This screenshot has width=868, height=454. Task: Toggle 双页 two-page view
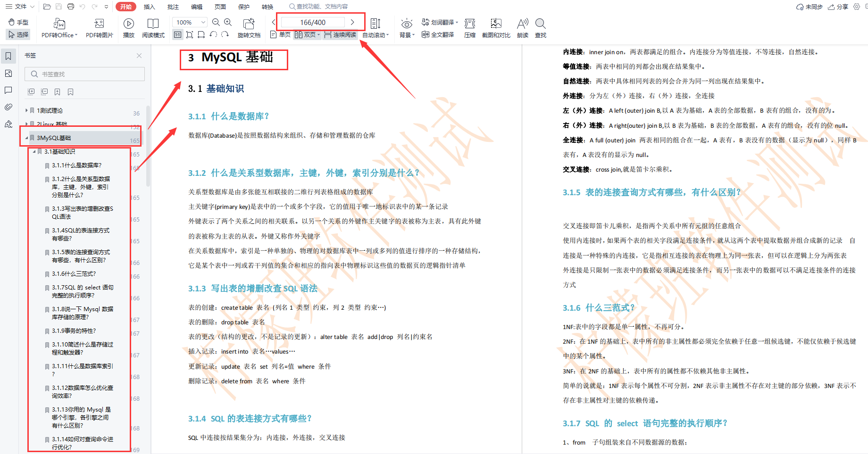coord(307,34)
